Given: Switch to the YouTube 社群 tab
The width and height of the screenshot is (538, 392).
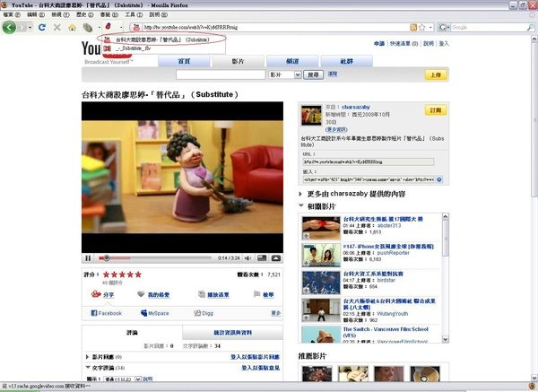Looking at the screenshot, I should (x=347, y=61).
